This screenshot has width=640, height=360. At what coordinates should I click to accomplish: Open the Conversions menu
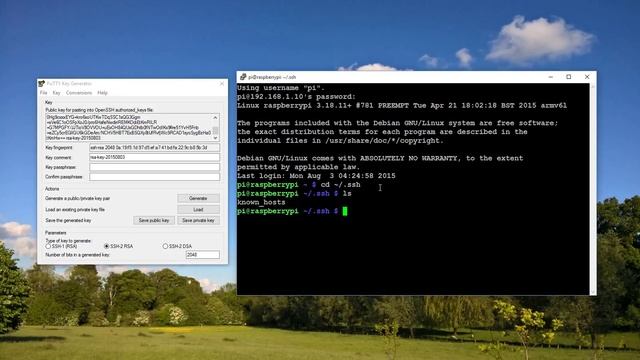pyautogui.click(x=79, y=93)
